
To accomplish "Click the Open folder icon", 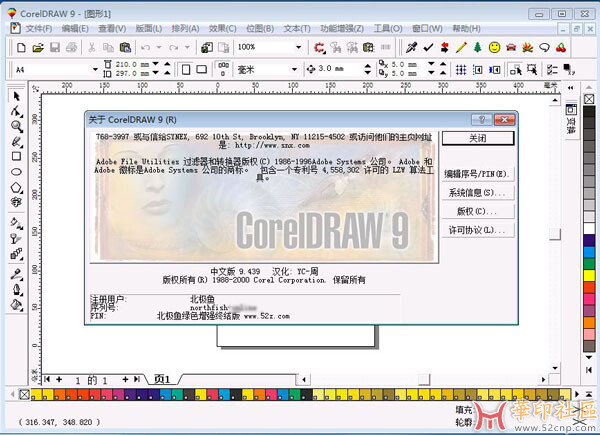I will (x=38, y=47).
